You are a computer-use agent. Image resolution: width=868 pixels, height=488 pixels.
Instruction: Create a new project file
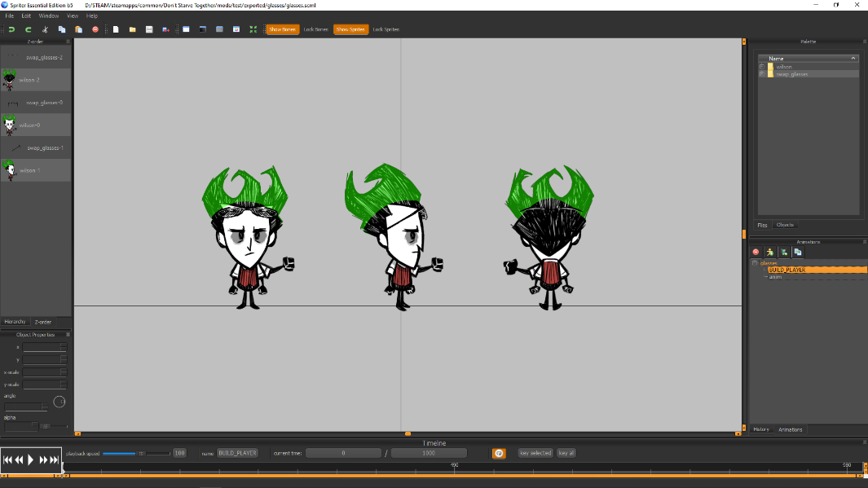pyautogui.click(x=116, y=29)
